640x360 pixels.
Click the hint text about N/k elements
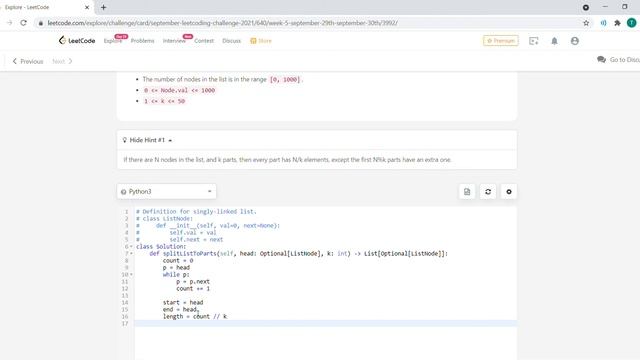click(287, 160)
